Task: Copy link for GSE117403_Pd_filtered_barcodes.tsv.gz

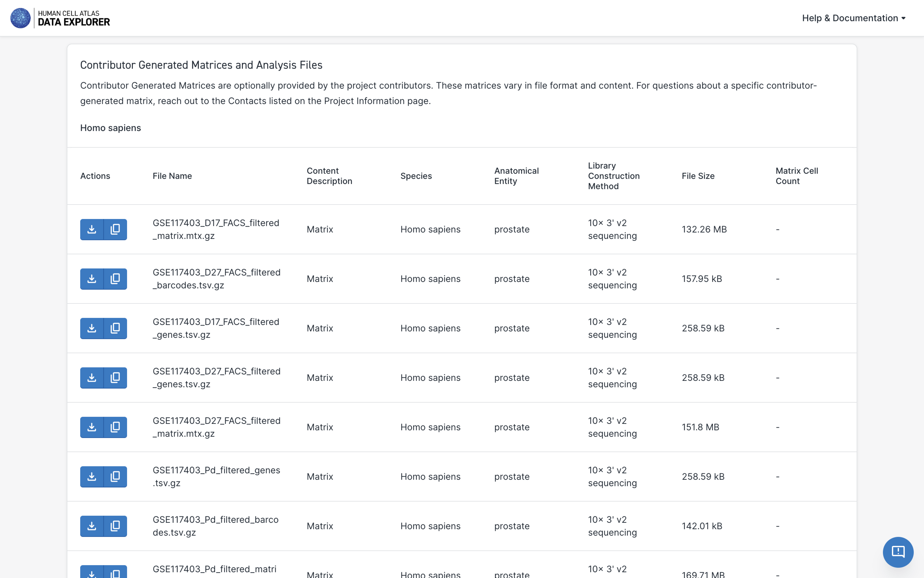Action: pyautogui.click(x=115, y=526)
